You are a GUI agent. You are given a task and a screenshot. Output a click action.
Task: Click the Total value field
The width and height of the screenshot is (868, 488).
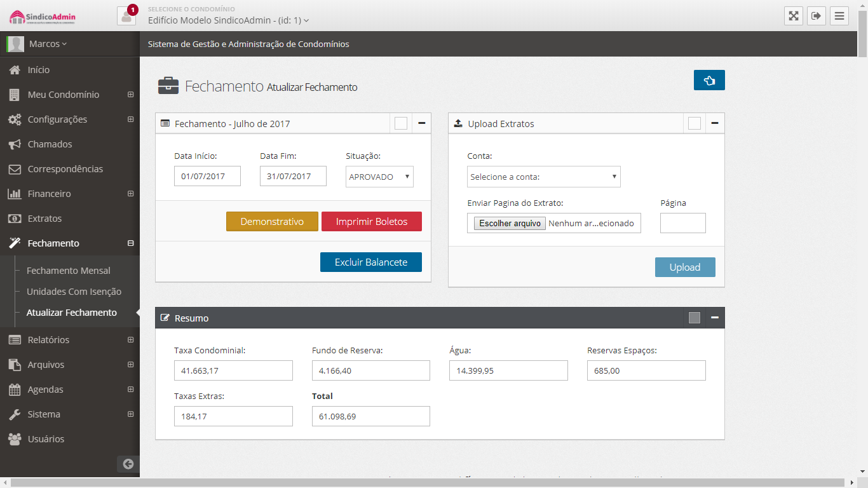click(x=371, y=416)
